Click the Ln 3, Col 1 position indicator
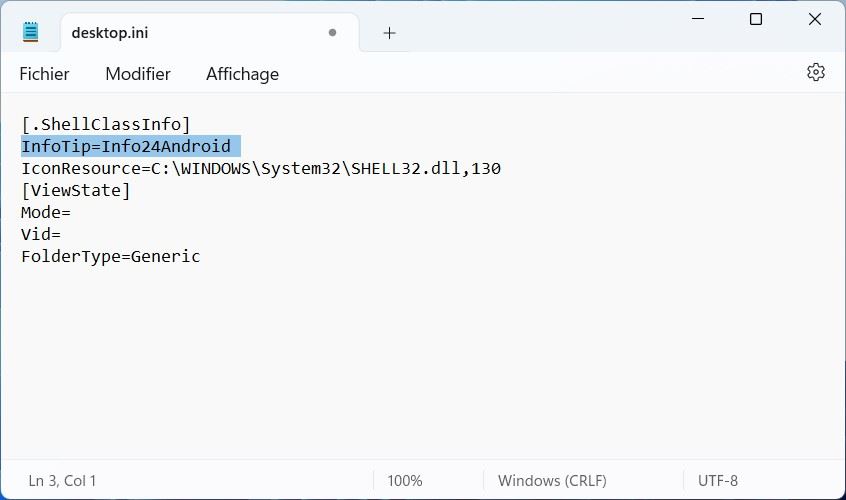The width and height of the screenshot is (846, 500). pyautogui.click(x=62, y=481)
